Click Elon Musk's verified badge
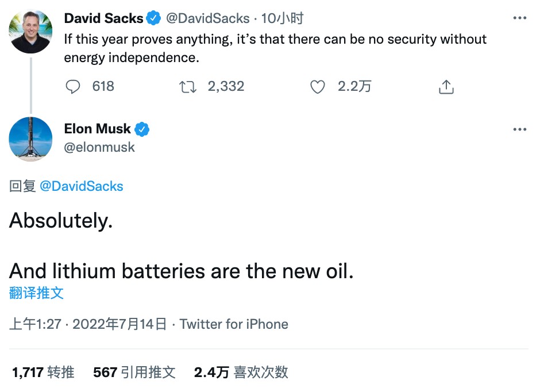The image size is (540, 392). (x=142, y=129)
